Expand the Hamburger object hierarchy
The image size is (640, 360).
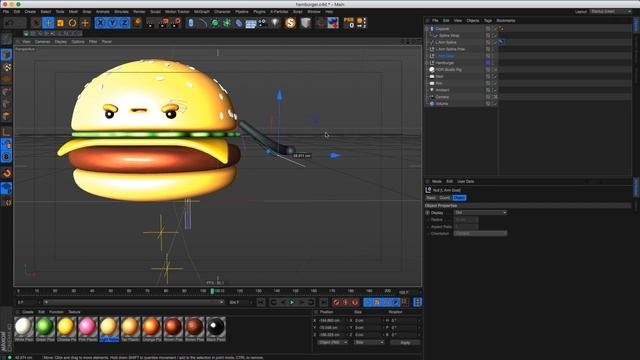coord(427,63)
